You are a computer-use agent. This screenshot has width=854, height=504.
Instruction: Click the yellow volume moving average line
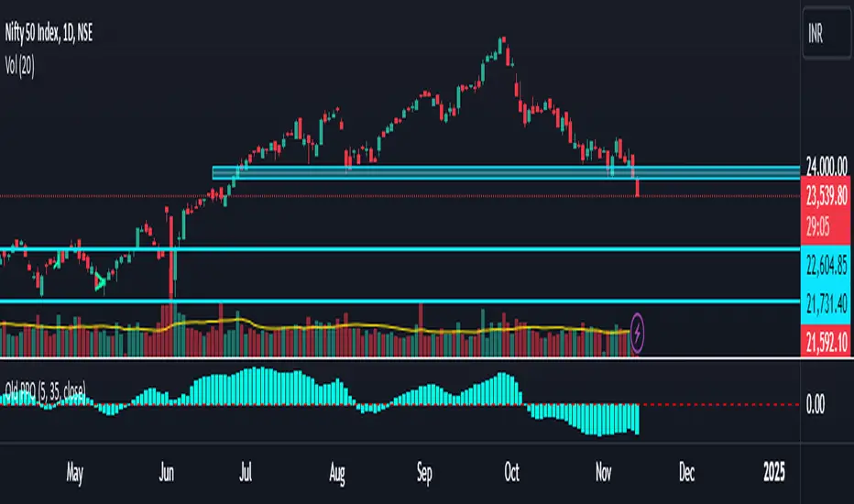tap(316, 327)
